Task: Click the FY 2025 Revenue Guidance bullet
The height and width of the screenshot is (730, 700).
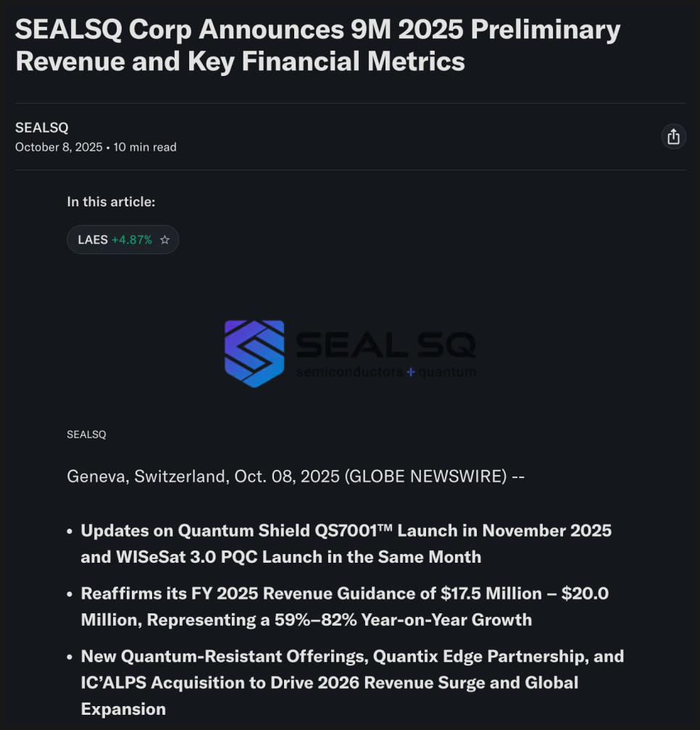Action: pos(344,594)
